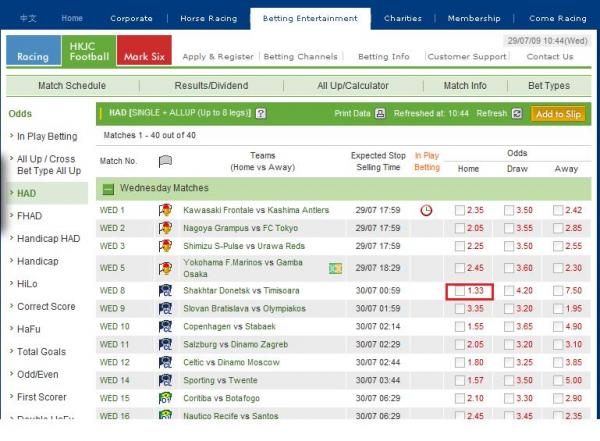Expand the Correct Score sidebar item
The image size is (600, 441).
click(x=46, y=307)
